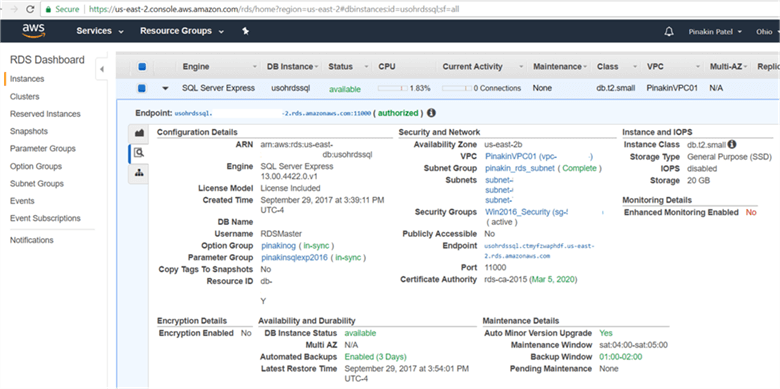Open Parameter Groups in the sidebar
780x389 pixels.
point(43,149)
